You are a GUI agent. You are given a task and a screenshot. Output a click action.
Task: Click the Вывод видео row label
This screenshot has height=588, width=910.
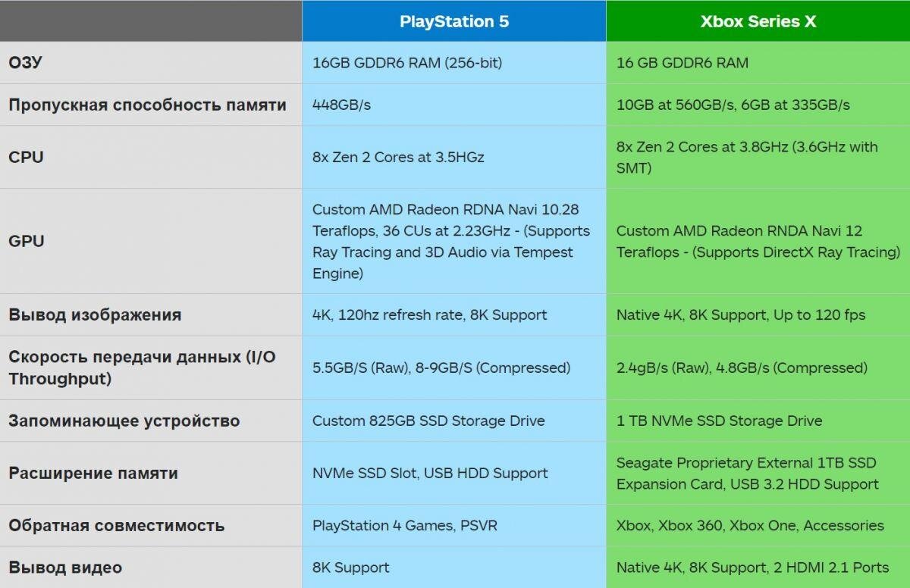point(65,568)
